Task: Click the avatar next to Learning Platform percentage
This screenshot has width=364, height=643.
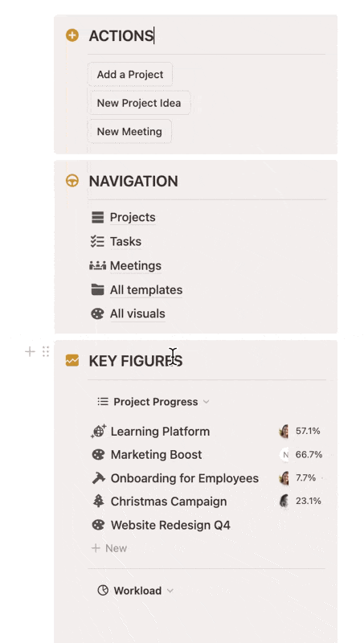Action: 284,431
